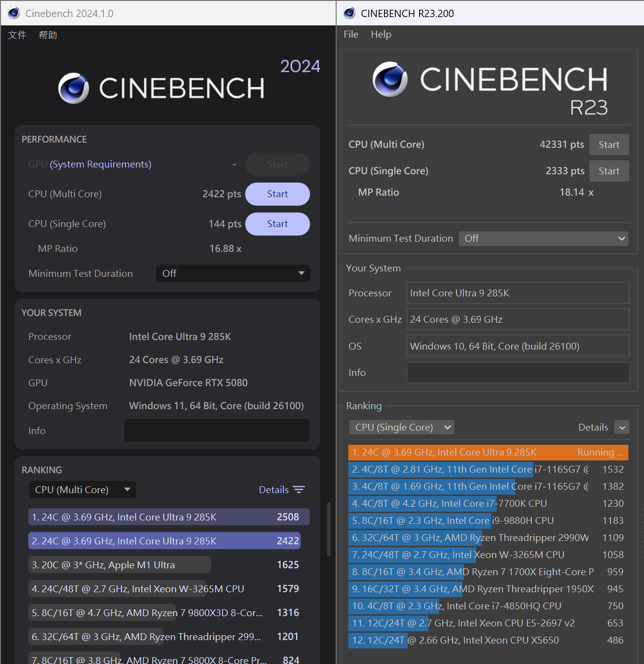The width and height of the screenshot is (644, 664).
Task: Open the 帮助 menu in Cinebench 2024
Action: click(x=48, y=35)
